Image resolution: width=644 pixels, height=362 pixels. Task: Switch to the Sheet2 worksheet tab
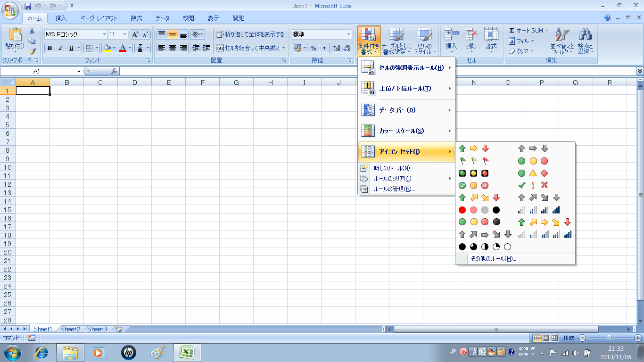click(x=70, y=329)
